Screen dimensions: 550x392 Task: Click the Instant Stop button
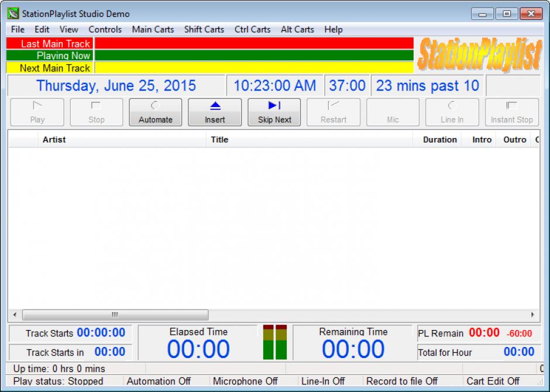click(x=512, y=112)
